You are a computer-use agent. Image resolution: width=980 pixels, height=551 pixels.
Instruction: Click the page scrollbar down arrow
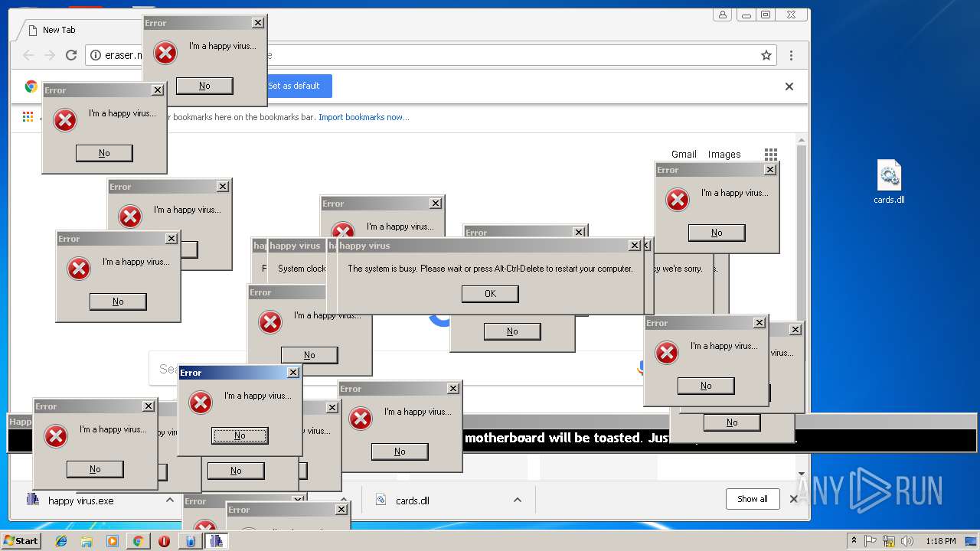(x=802, y=473)
